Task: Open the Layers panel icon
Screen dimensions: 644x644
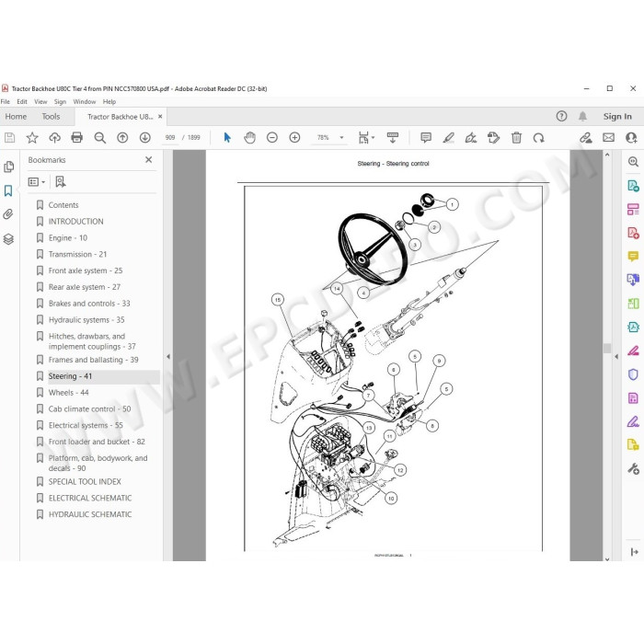Action: [8, 238]
